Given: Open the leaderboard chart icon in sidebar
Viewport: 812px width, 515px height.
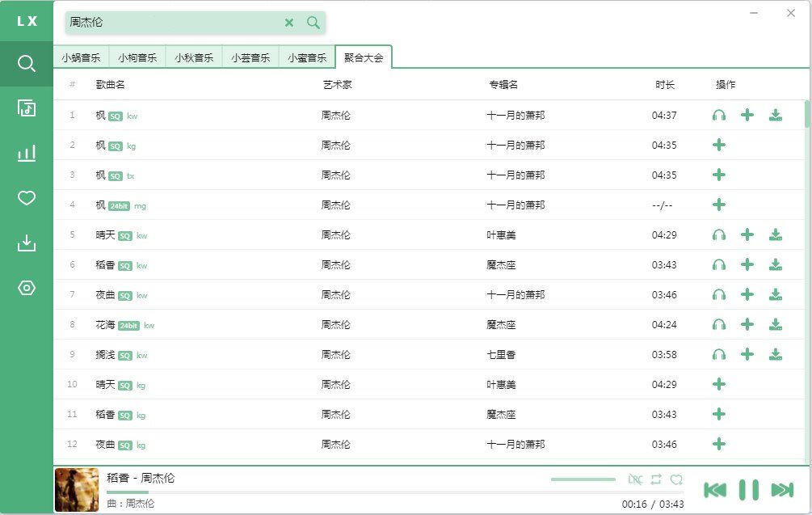Looking at the screenshot, I should click(x=27, y=153).
